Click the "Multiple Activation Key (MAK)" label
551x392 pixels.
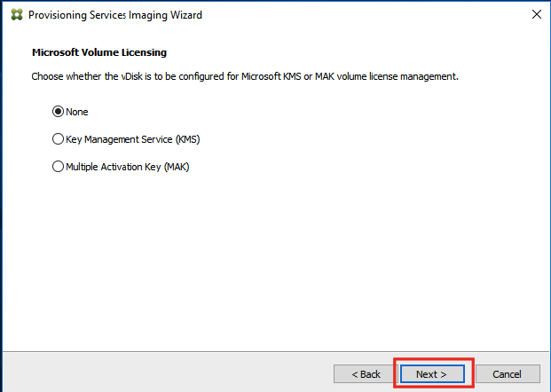click(128, 167)
